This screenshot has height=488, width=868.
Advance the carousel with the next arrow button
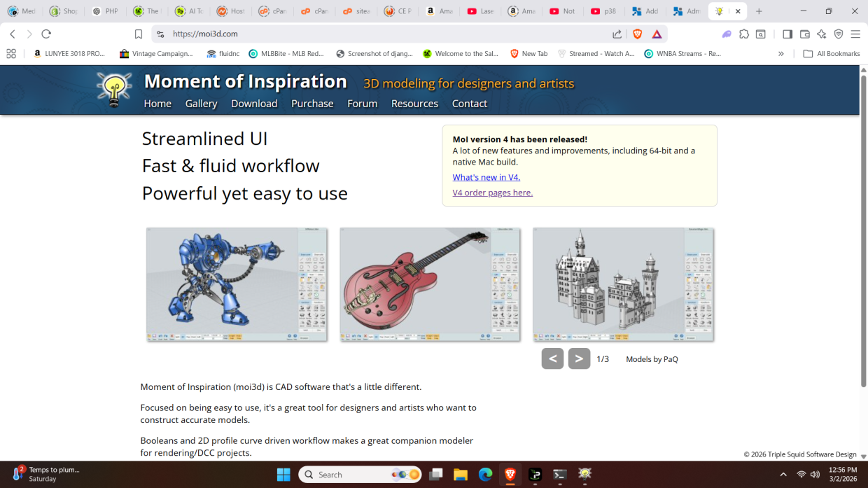point(579,358)
